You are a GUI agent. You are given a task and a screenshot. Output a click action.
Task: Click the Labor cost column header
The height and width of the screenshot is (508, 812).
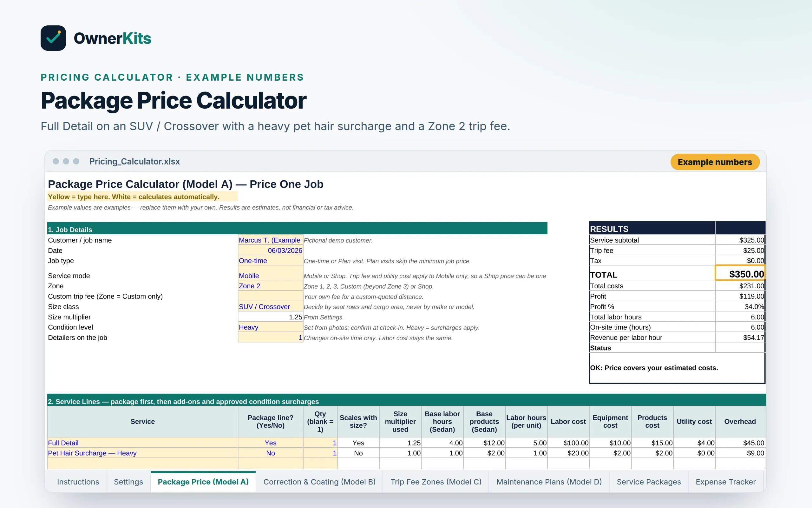[568, 421]
